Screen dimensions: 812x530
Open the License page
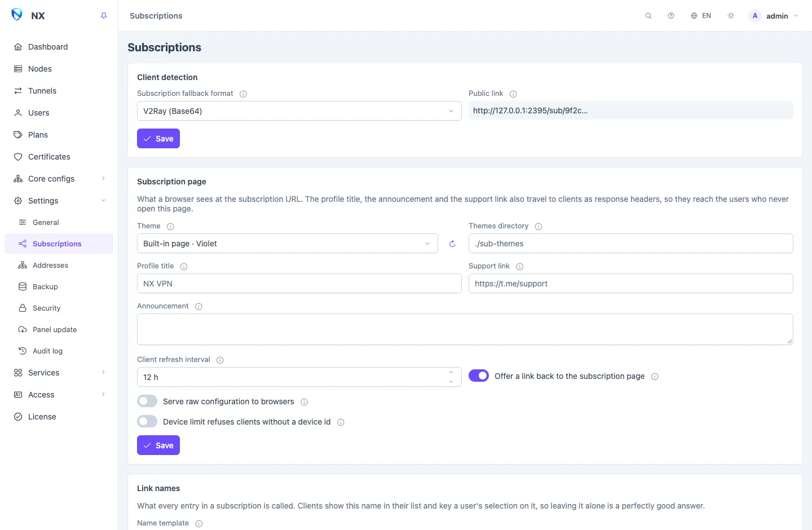(x=59, y=417)
